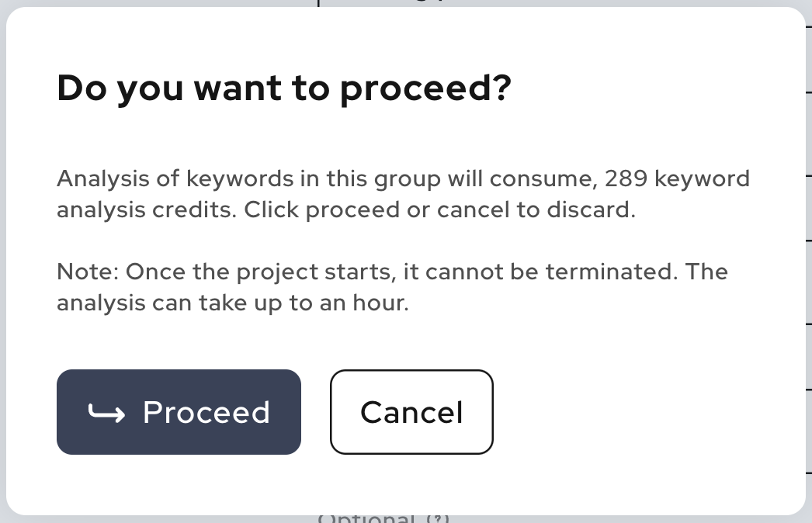Click the "Click proceed or cancel to discard" sentence

[439, 210]
